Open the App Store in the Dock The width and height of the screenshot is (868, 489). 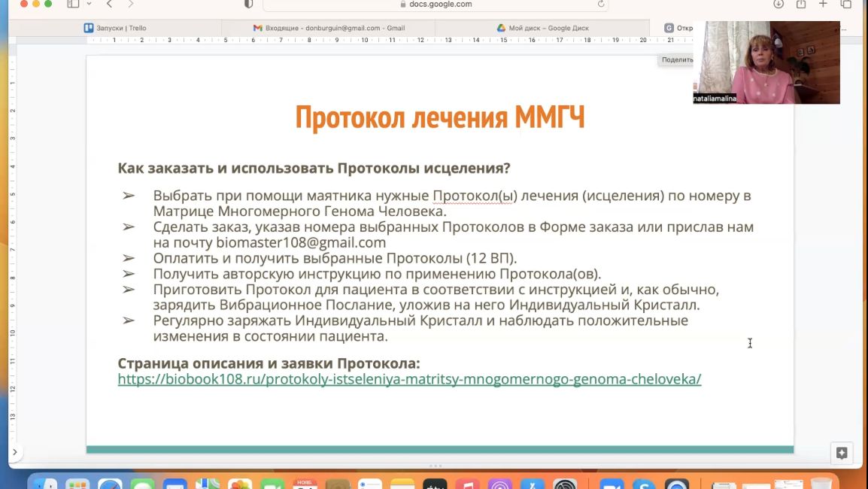click(532, 485)
